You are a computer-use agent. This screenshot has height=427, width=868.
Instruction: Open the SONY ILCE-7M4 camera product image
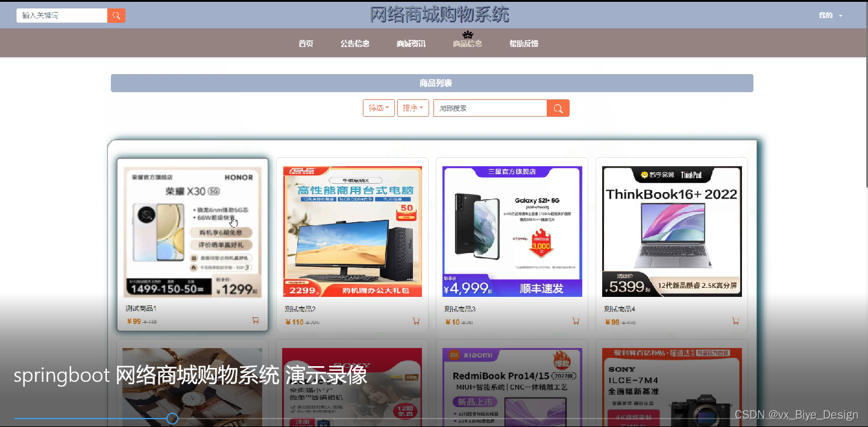pos(672,387)
